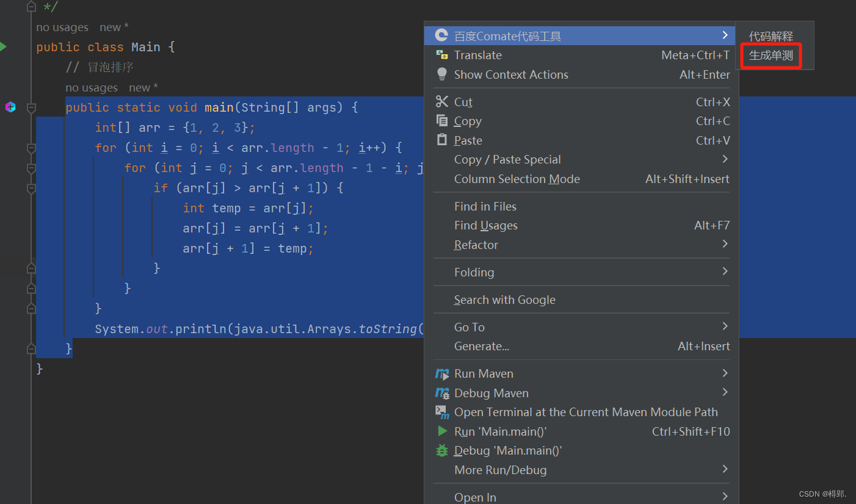Expand the More Run/Debug submenu arrow
The height and width of the screenshot is (504, 856).
(x=725, y=469)
